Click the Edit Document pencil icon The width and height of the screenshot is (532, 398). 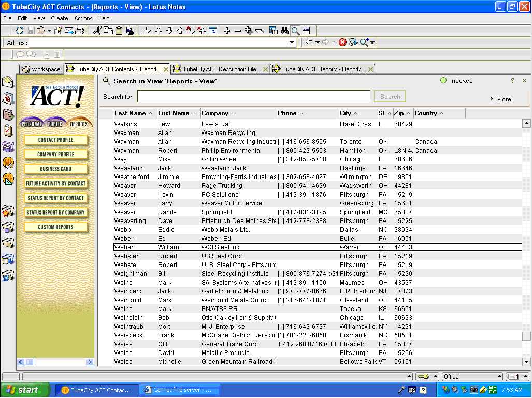click(x=58, y=31)
